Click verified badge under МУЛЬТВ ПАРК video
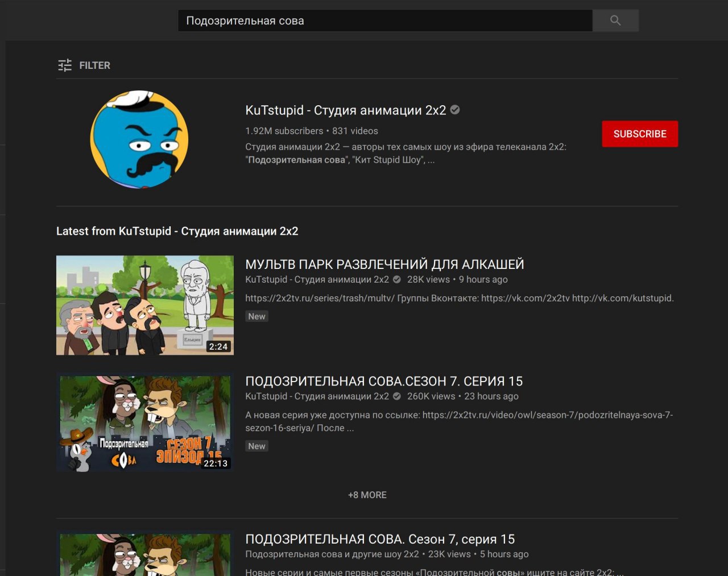728x576 pixels. (397, 279)
